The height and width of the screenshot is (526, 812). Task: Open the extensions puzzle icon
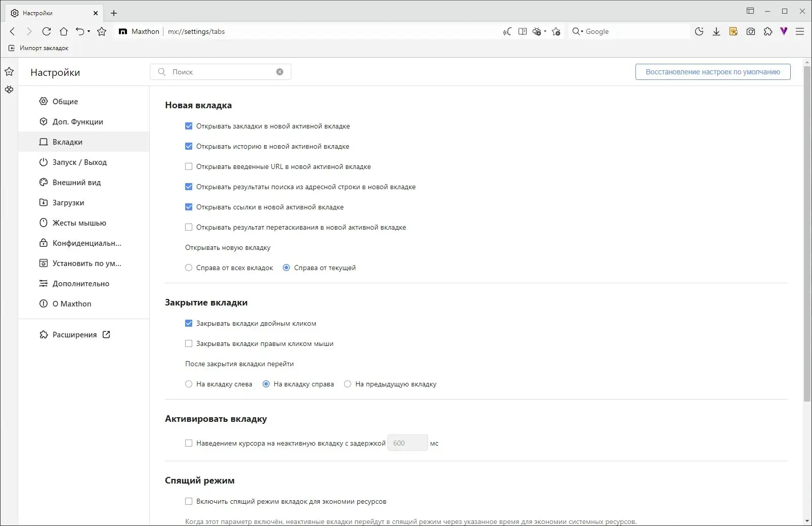[x=768, y=31]
